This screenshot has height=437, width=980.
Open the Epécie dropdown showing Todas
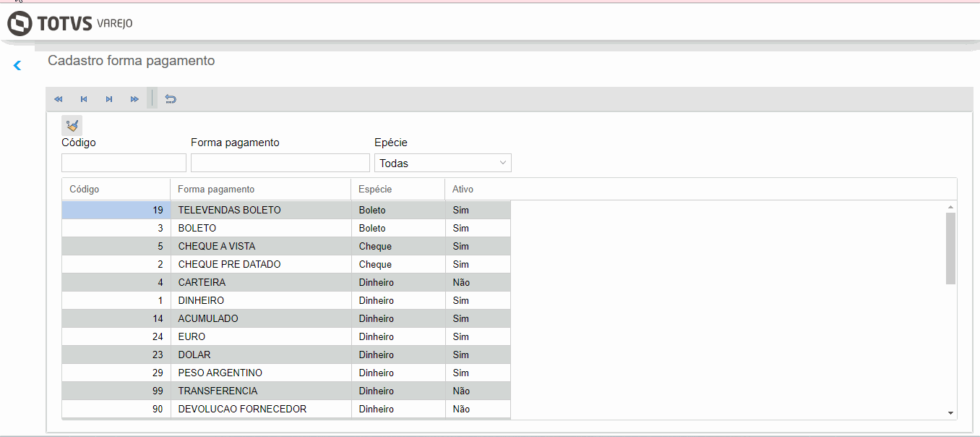(x=442, y=163)
